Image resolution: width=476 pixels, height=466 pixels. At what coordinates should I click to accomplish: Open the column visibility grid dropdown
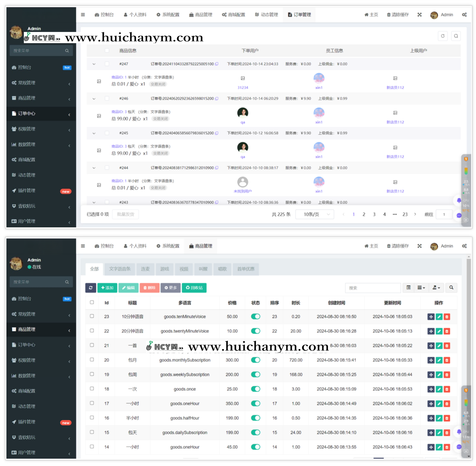pos(421,288)
